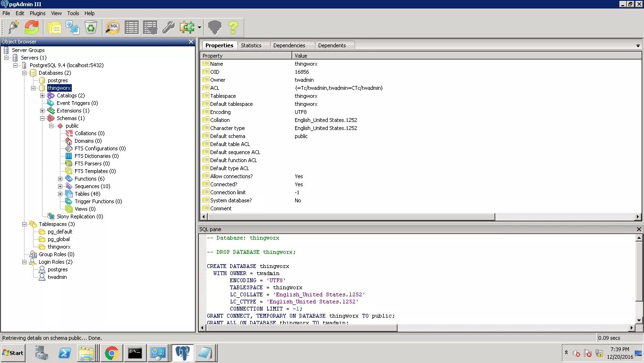
Task: Open plugins dropdown arrow in toolbar
Action: [x=199, y=28]
